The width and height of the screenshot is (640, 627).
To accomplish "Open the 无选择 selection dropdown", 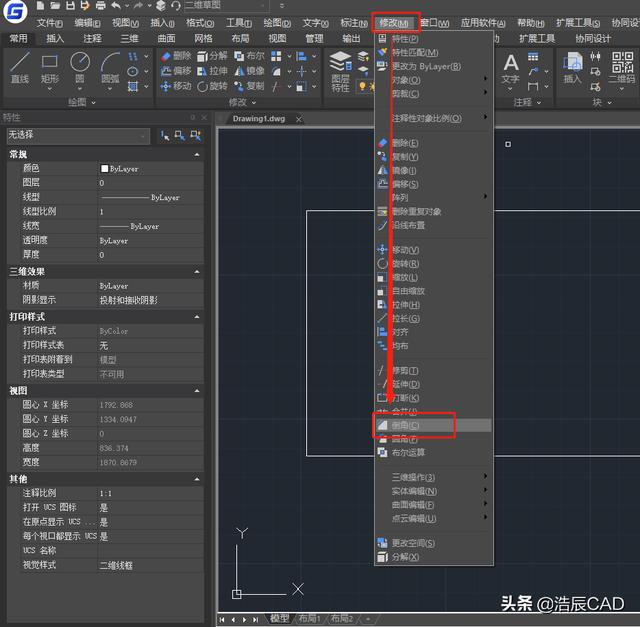I will pos(78,136).
